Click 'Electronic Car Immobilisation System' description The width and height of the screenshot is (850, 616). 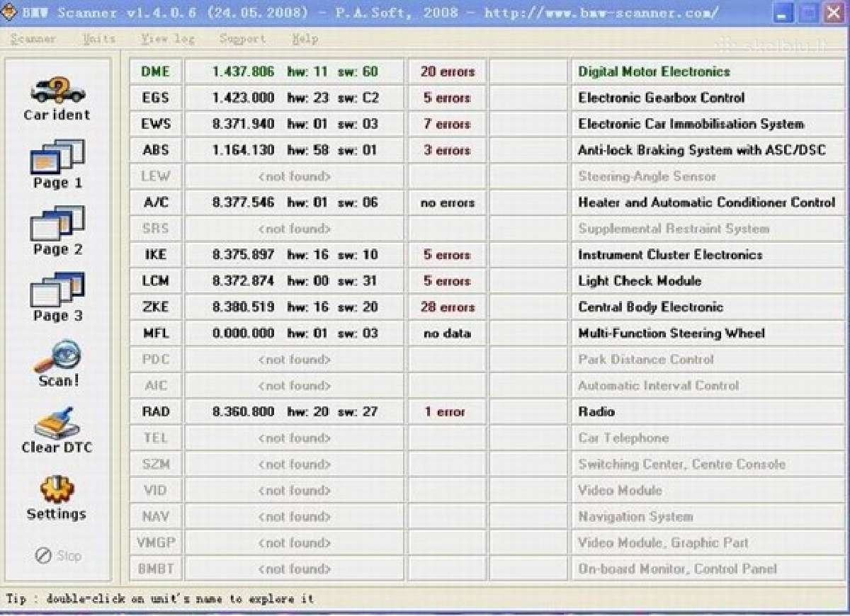tap(691, 124)
